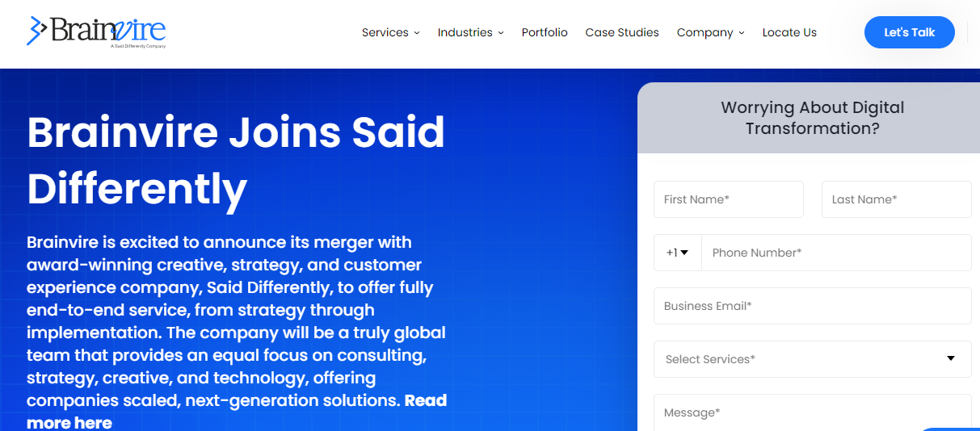This screenshot has height=431, width=980.
Task: Open Case Studies in navigation
Action: pos(622,32)
